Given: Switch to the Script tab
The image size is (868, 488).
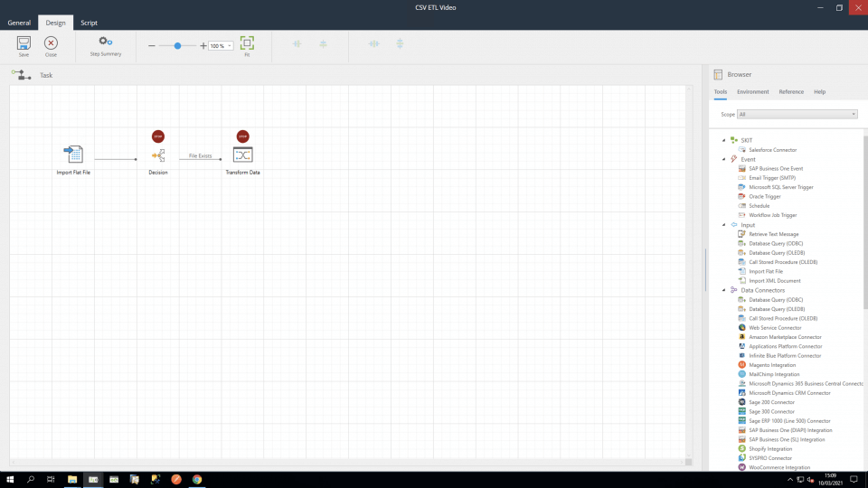Looking at the screenshot, I should [89, 23].
